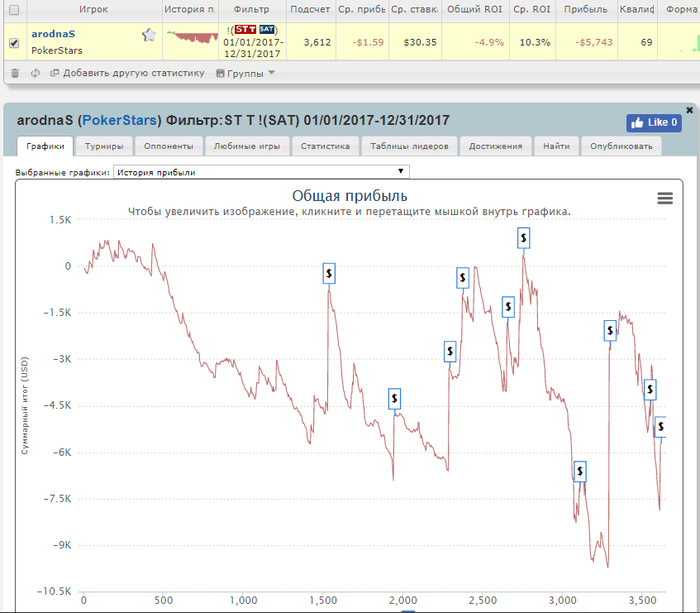Click the dollar marker near game 3,300

pyautogui.click(x=610, y=331)
